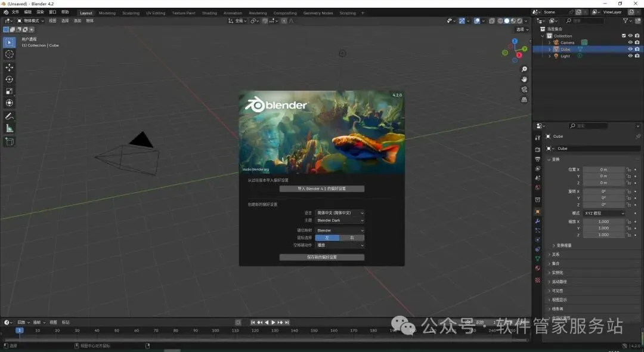Expand the Camera item in outliner

[550, 43]
